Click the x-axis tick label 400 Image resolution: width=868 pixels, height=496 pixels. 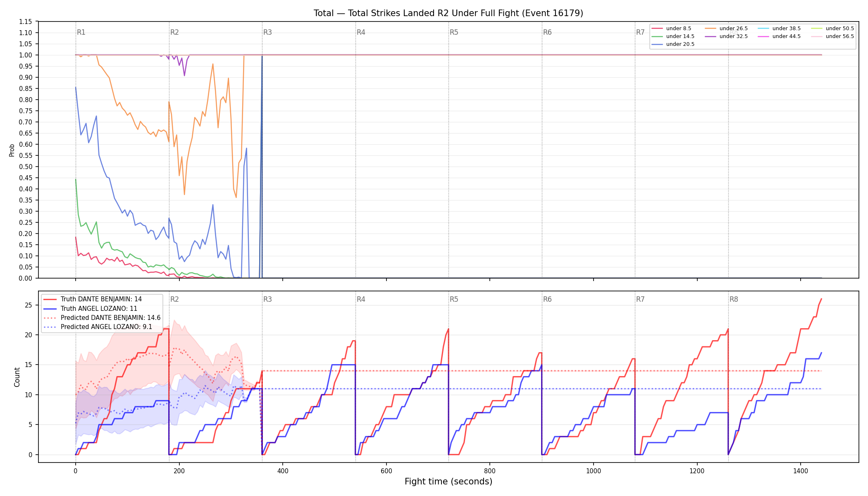click(x=283, y=471)
